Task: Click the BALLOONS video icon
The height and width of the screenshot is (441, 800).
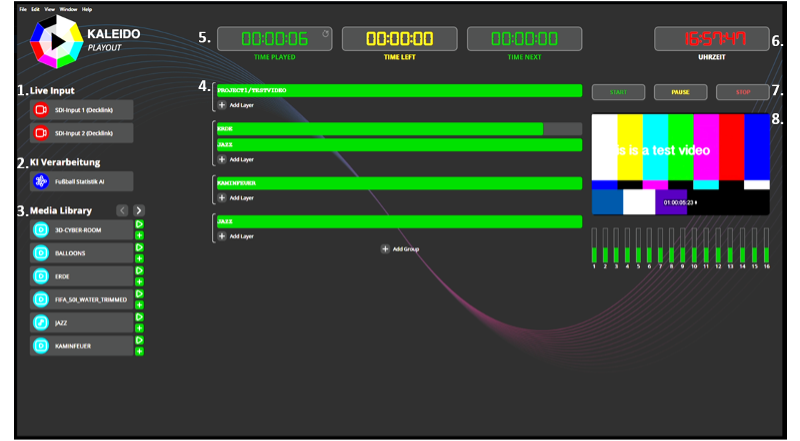Action: coord(41,253)
